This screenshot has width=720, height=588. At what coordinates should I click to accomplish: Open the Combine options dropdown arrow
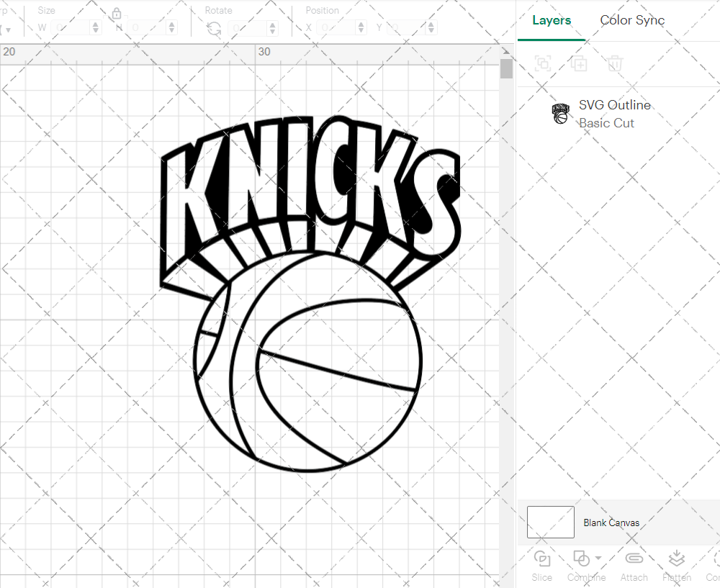coord(598,558)
